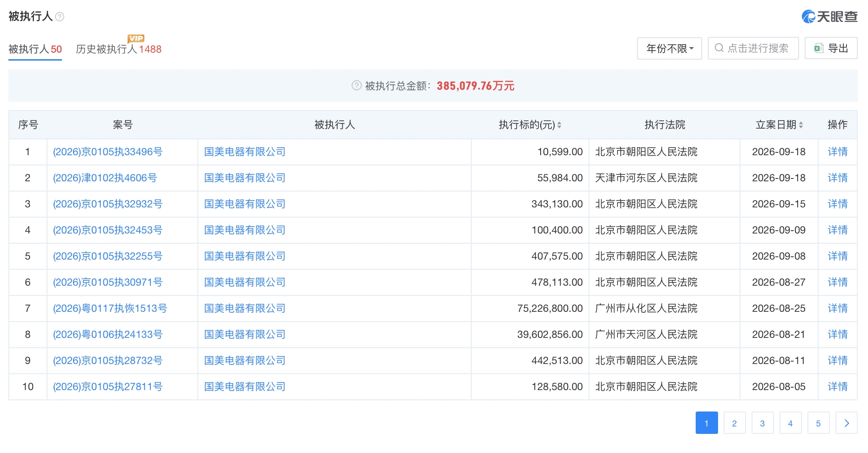
Task: Click the 天眼查 logo
Action: [829, 17]
